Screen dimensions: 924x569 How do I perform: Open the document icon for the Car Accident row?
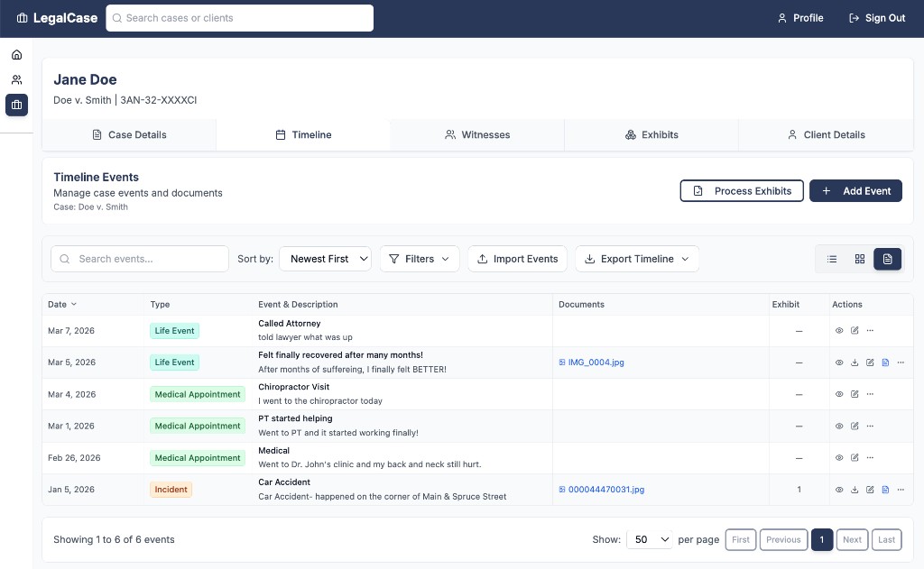[885, 490]
